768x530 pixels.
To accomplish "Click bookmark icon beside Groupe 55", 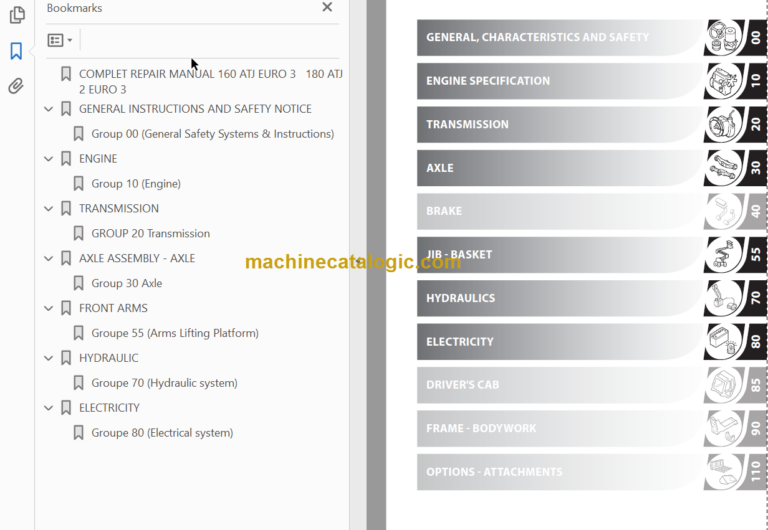I will [78, 333].
